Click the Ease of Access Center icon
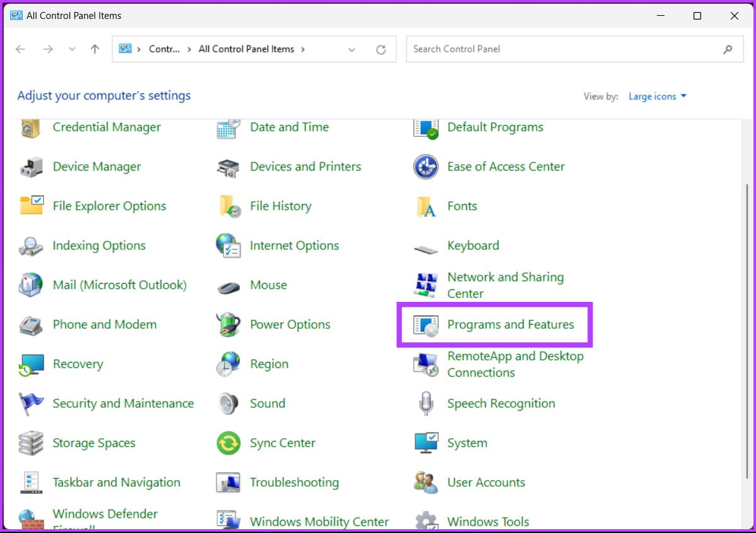756x533 pixels. coord(426,167)
